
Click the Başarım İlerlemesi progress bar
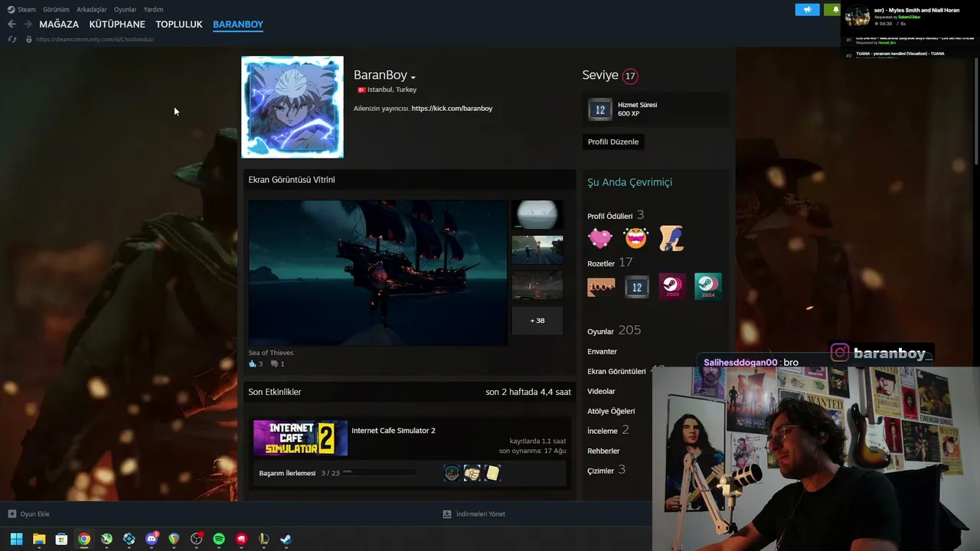(x=380, y=473)
